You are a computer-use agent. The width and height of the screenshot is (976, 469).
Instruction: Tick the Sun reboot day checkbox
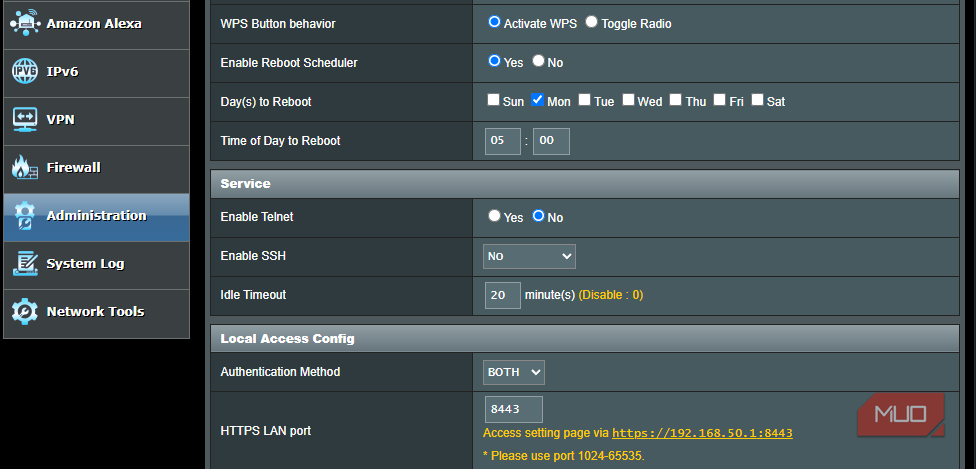point(493,100)
